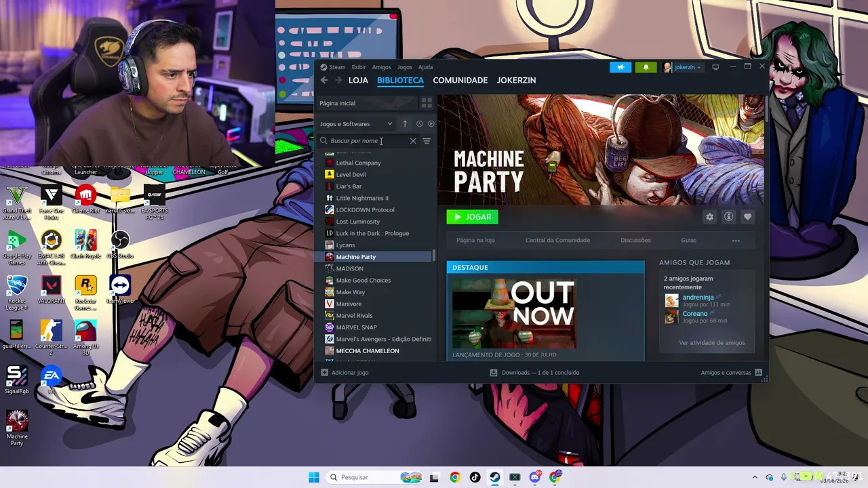This screenshot has width=868, height=488.
Task: Click the TeamViewer desktop icon
Action: pos(119,289)
